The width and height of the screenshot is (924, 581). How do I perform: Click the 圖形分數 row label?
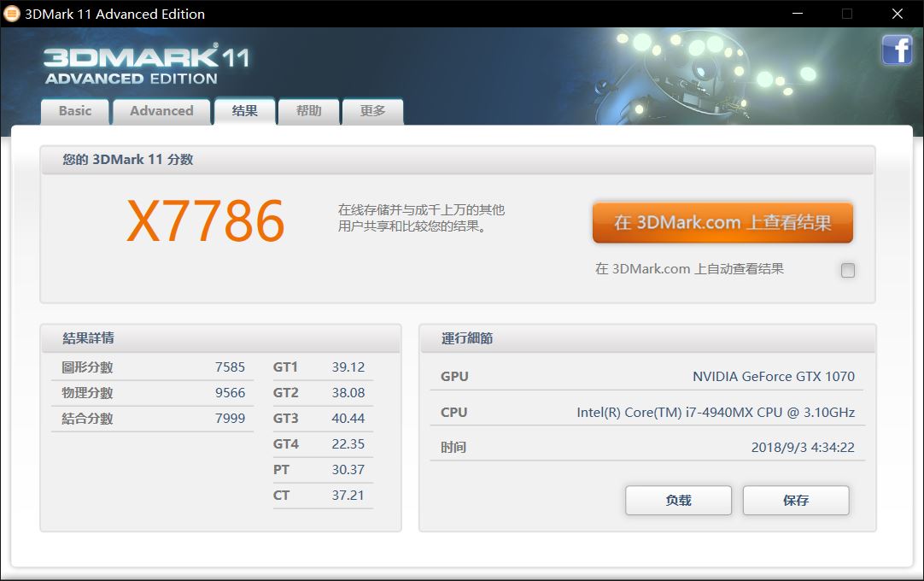pyautogui.click(x=87, y=367)
